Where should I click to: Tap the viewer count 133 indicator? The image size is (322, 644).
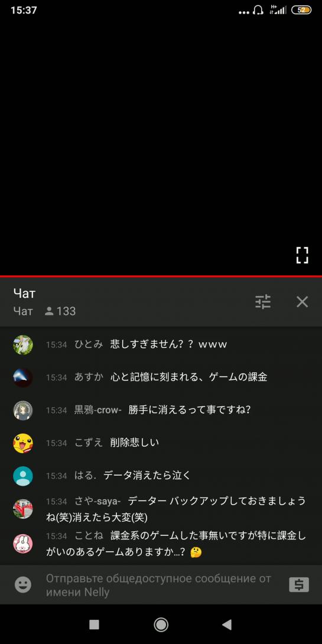60,311
